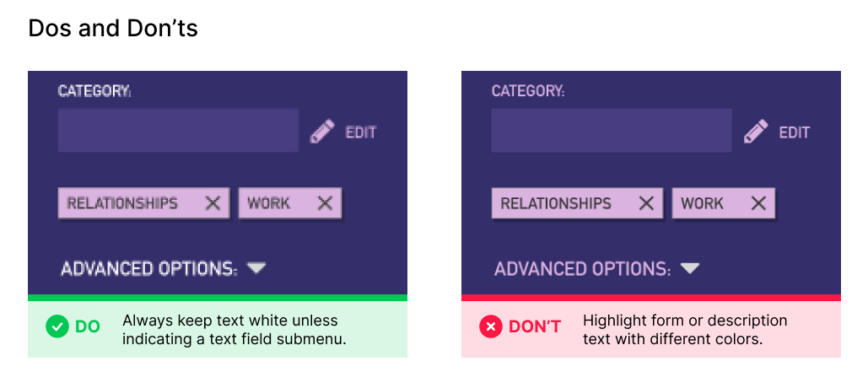Click the EDIT text in the DON'T example

tap(795, 132)
